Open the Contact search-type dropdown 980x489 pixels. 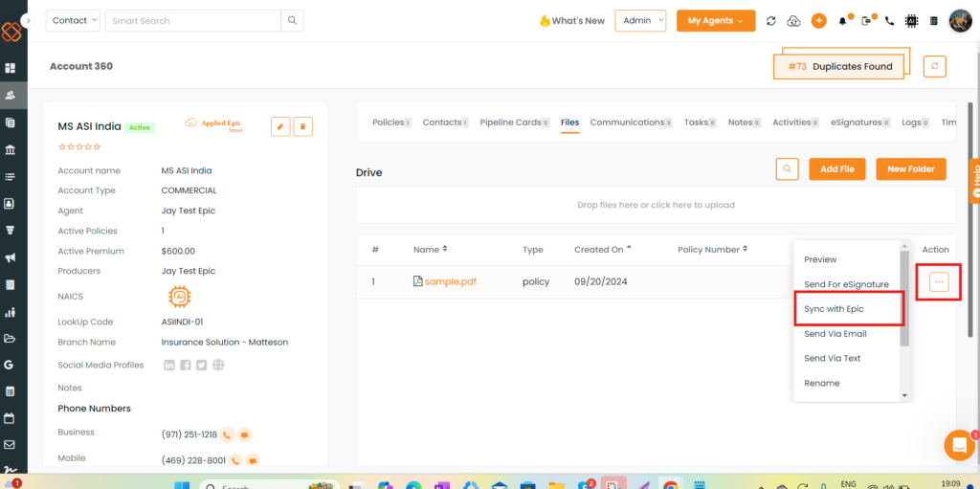(73, 21)
